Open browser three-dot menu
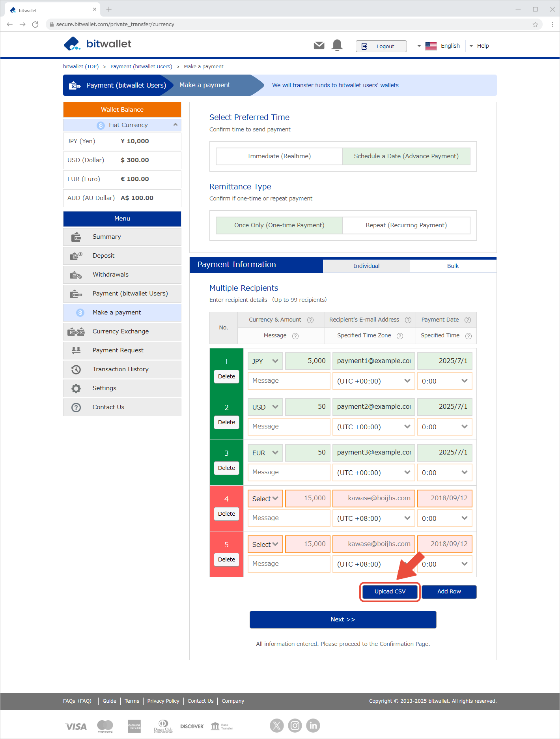Image resolution: width=560 pixels, height=739 pixels. coord(553,24)
